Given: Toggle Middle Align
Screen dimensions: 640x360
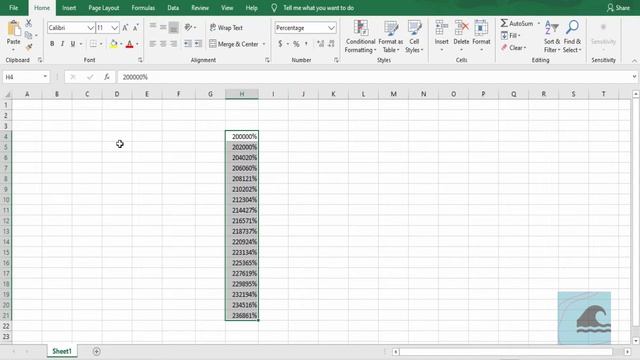Looking at the screenshot, I should tap(163, 27).
